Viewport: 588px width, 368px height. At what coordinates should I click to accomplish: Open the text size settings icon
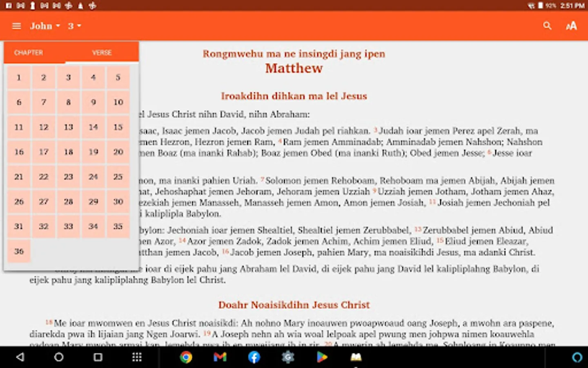571,26
